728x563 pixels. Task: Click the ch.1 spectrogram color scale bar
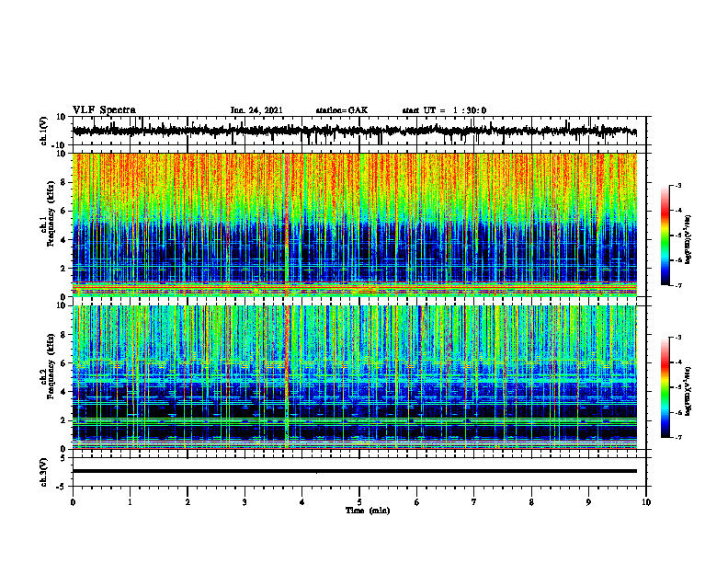(x=665, y=236)
